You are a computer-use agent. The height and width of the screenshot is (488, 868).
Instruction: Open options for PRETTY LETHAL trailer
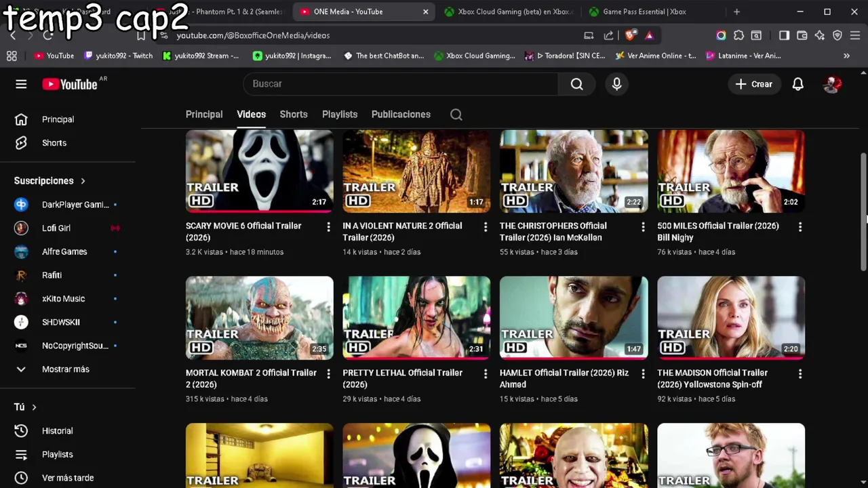point(485,373)
